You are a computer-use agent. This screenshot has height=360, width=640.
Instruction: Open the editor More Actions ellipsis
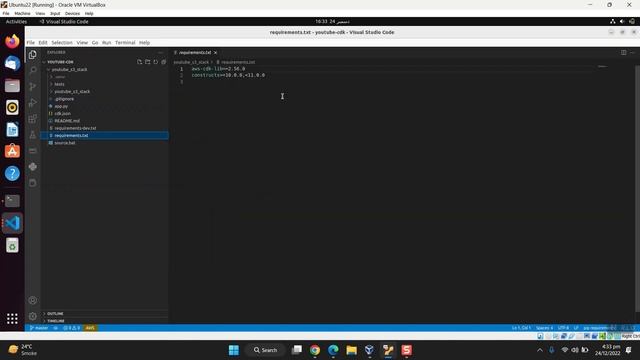632,52
